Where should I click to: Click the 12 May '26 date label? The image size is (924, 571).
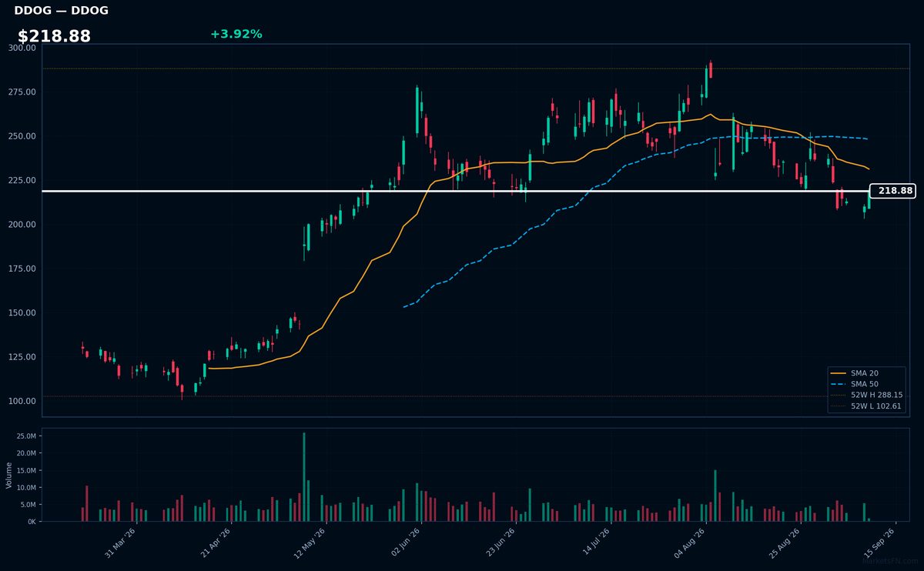(x=311, y=542)
